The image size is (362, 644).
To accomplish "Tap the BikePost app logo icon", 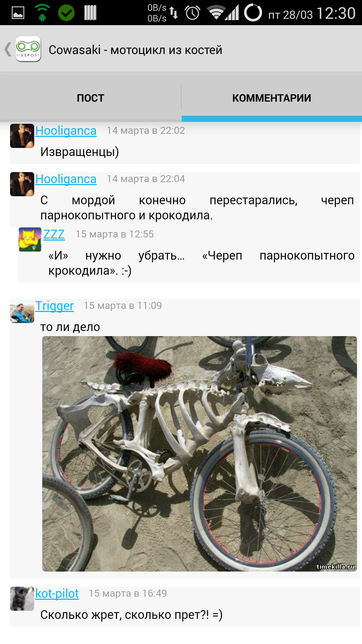I will tap(28, 49).
